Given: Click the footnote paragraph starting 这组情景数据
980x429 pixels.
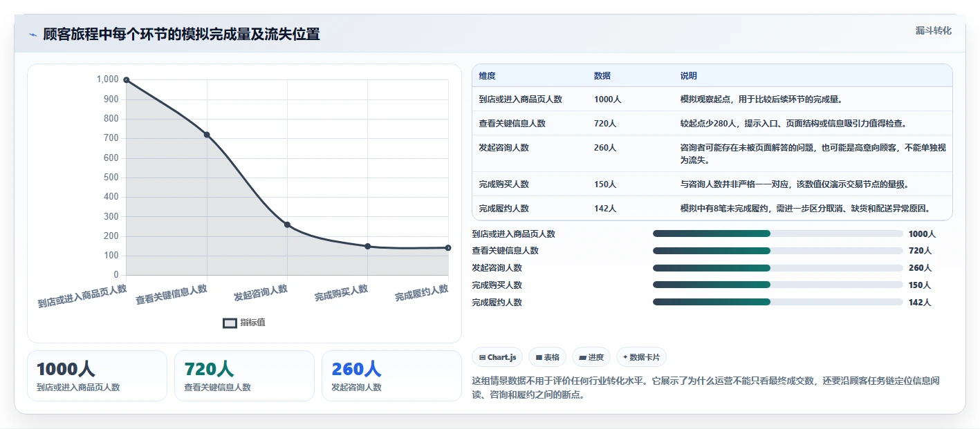Looking at the screenshot, I should [705, 388].
